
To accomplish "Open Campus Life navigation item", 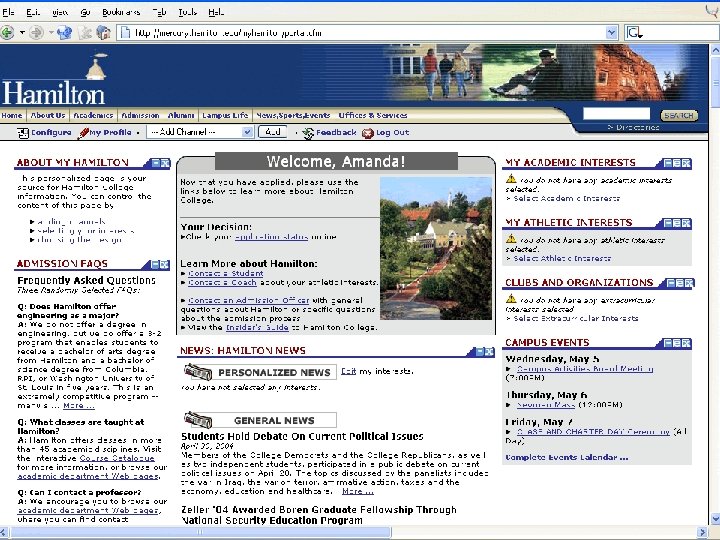I will (x=225, y=115).
